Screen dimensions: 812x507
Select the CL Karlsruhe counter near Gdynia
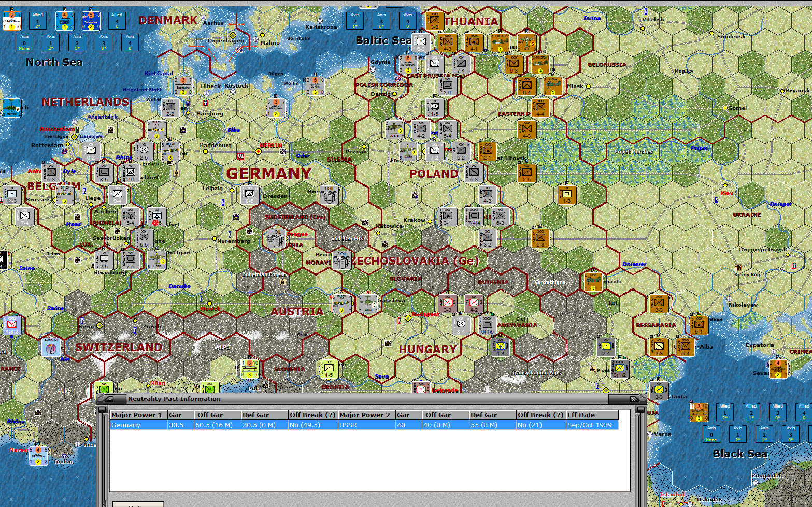(408, 65)
